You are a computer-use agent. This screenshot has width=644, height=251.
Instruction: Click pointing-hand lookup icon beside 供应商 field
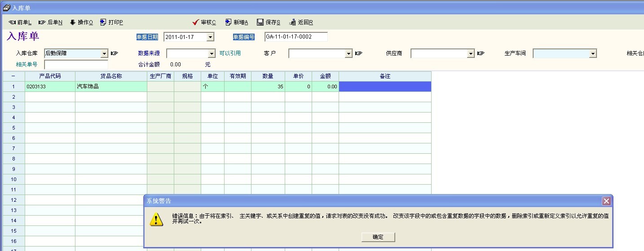coord(481,53)
